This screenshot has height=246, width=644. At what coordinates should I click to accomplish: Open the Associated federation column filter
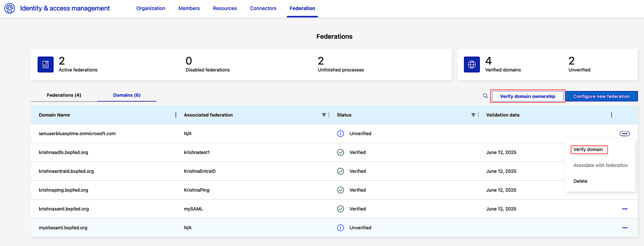[324, 115]
